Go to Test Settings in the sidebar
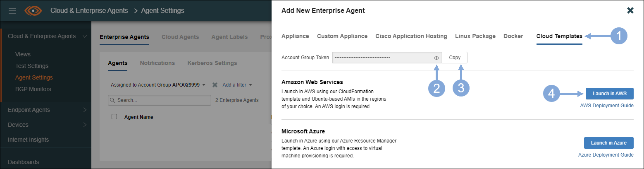 [x=32, y=66]
